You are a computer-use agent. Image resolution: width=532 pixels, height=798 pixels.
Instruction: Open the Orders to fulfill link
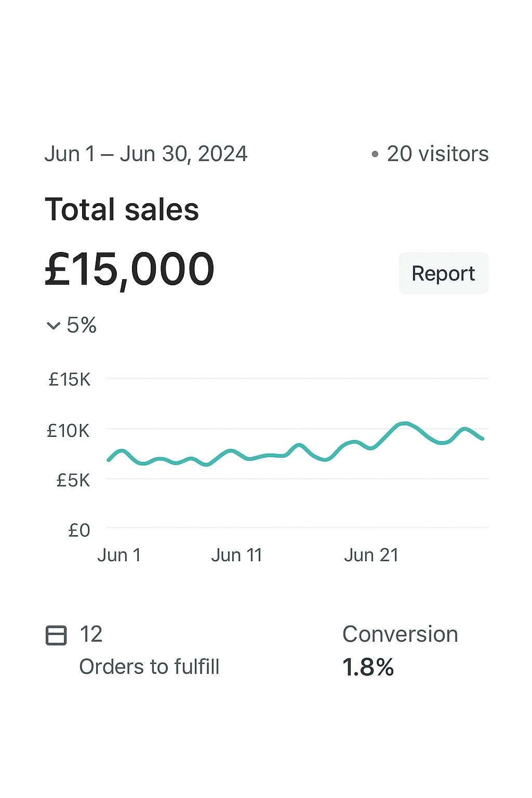point(149,667)
